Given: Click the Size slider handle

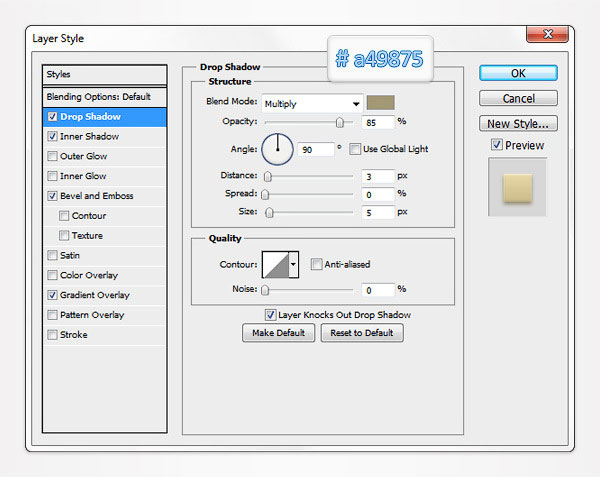Looking at the screenshot, I should click(269, 213).
